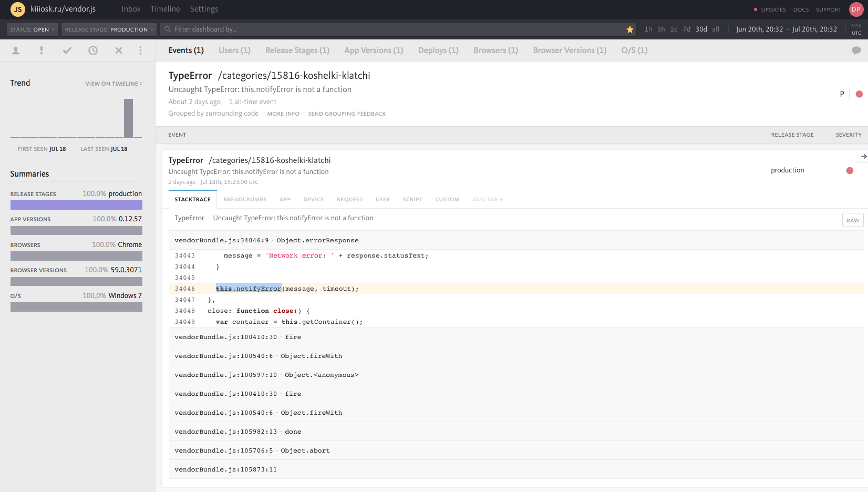Open Docs link in header
The image size is (868, 492).
tap(801, 9)
